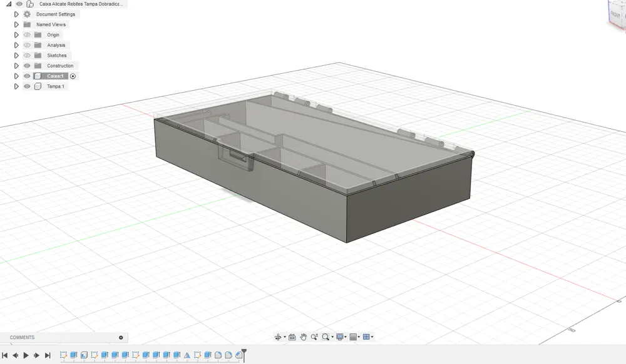Viewport: 626px width, 364px height.
Task: Hide the Construction folder
Action: pyautogui.click(x=27, y=66)
